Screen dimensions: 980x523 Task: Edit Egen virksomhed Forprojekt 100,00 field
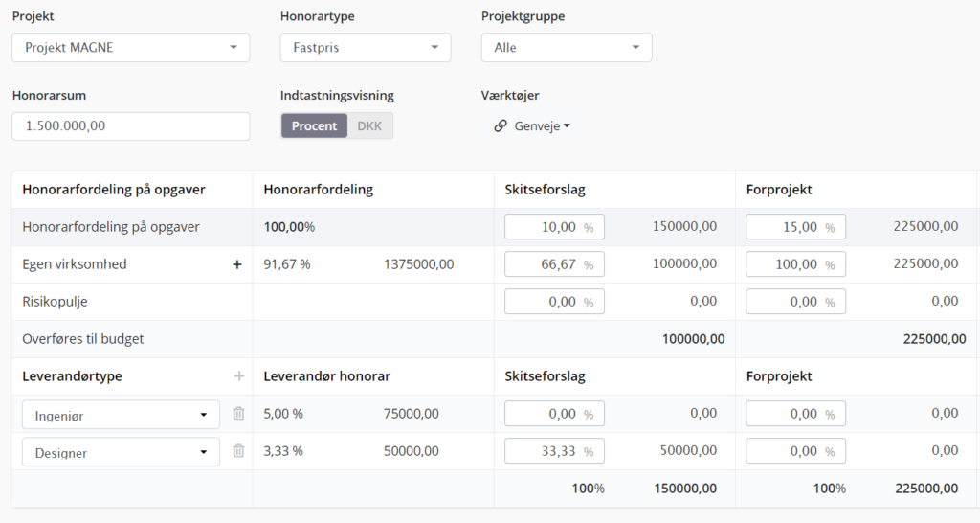[795, 264]
